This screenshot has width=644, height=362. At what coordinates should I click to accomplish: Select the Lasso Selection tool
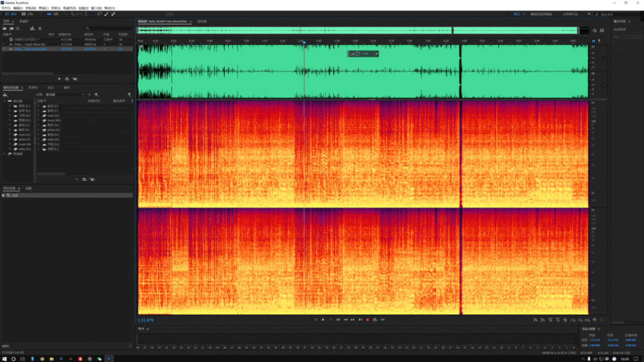[x=100, y=14]
